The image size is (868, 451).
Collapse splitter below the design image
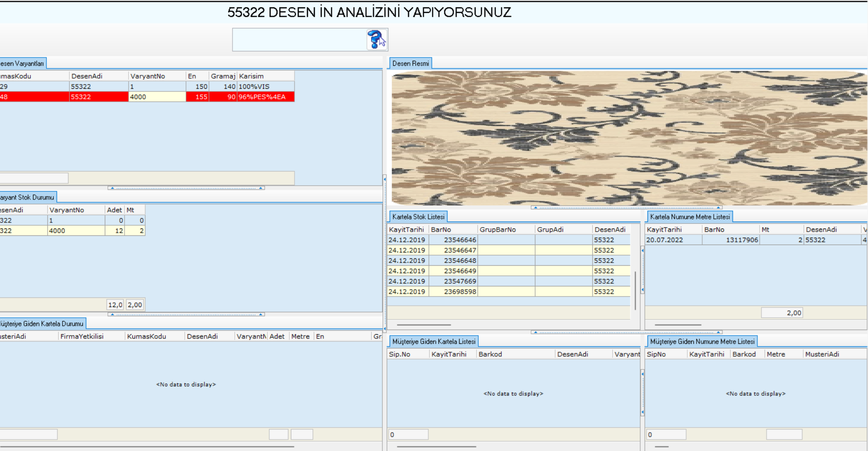tap(627, 208)
